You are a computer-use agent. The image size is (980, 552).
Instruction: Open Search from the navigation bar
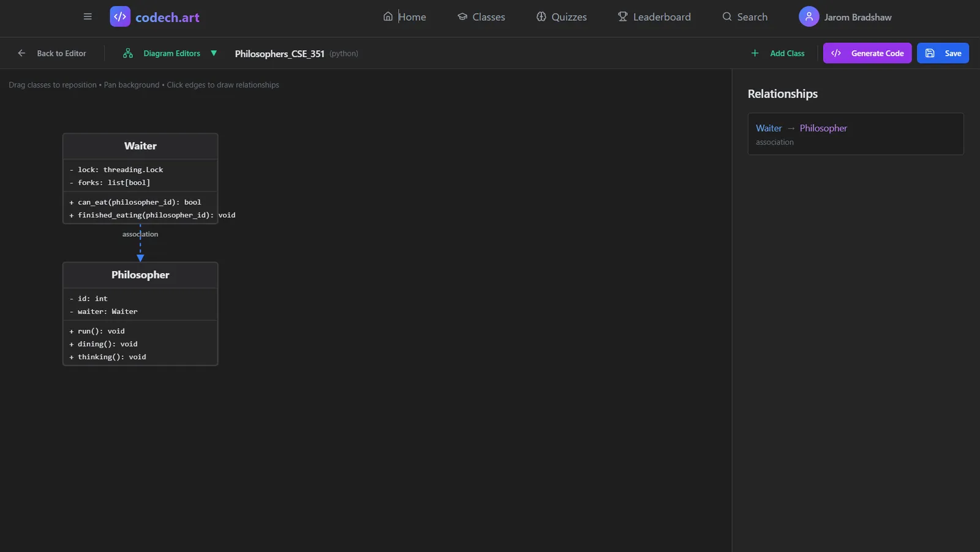[745, 17]
